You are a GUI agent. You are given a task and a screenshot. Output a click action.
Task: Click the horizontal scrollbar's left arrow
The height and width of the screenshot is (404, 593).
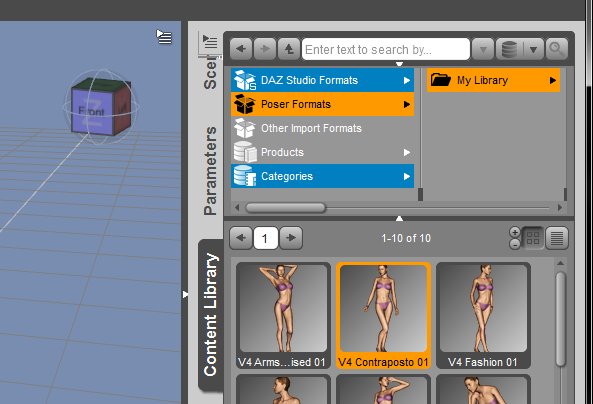(x=237, y=207)
